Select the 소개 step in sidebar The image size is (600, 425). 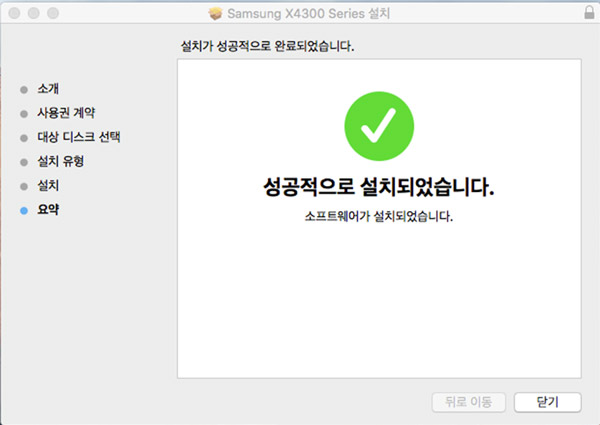pyautogui.click(x=48, y=89)
